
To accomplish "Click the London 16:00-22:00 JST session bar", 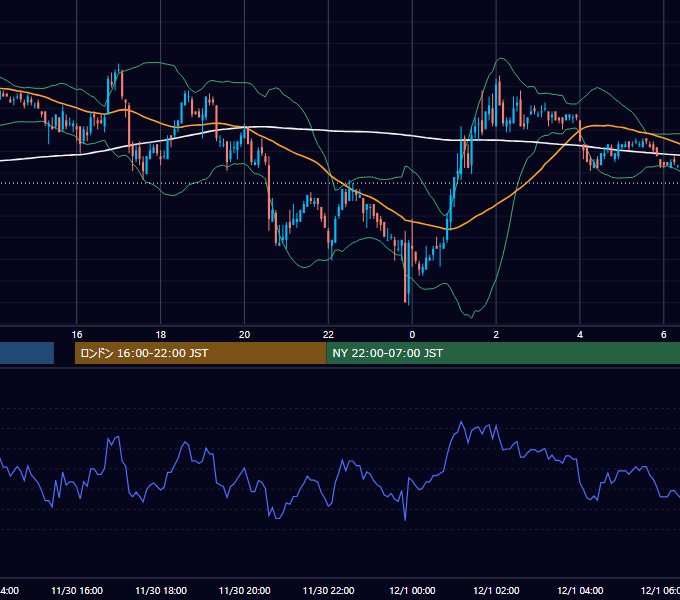I will 200,353.
